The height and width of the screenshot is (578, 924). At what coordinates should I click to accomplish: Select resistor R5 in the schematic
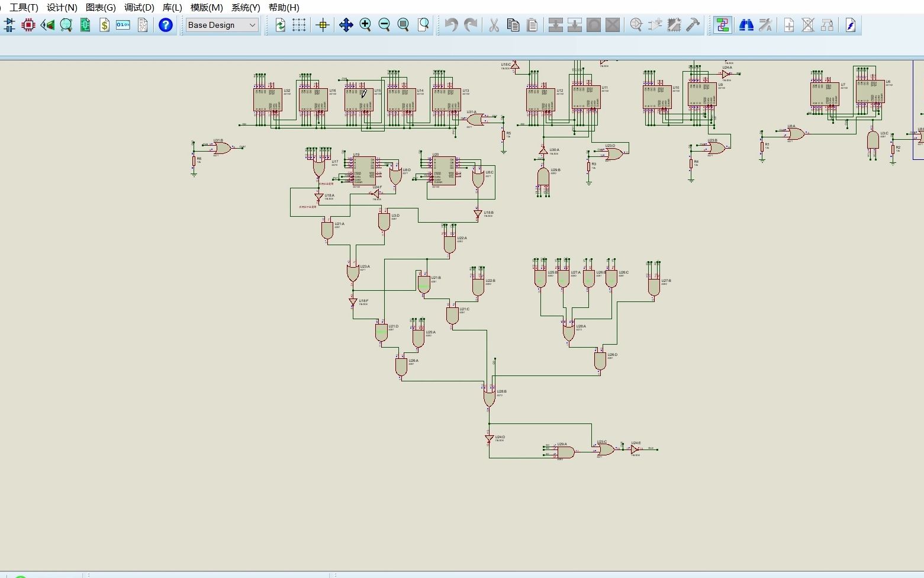(504, 135)
